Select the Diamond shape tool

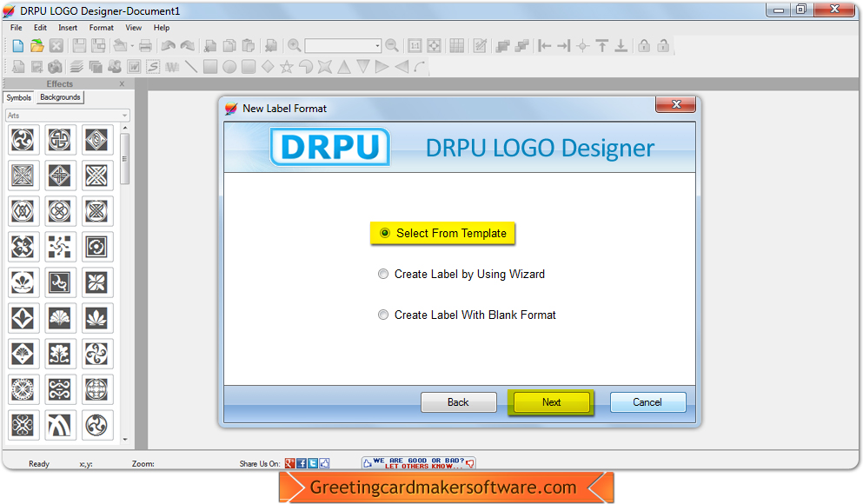point(268,67)
